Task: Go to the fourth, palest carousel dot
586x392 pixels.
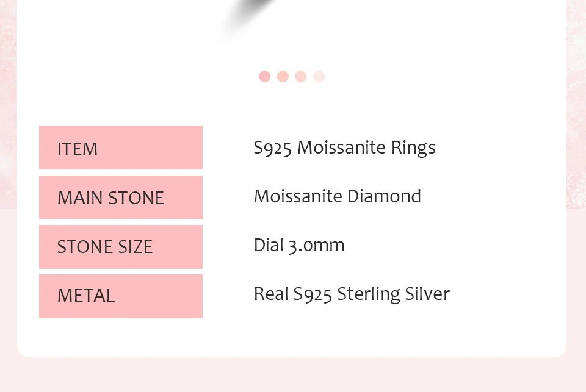Action: 319,76
